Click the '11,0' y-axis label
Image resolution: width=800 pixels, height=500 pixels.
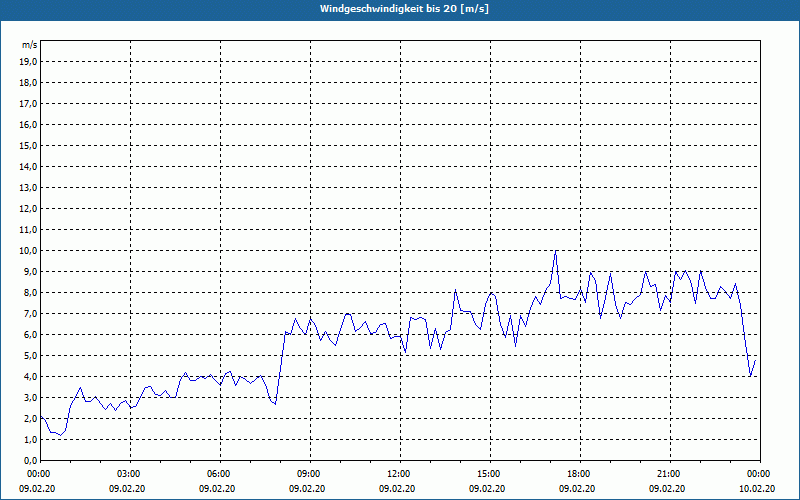coord(29,230)
